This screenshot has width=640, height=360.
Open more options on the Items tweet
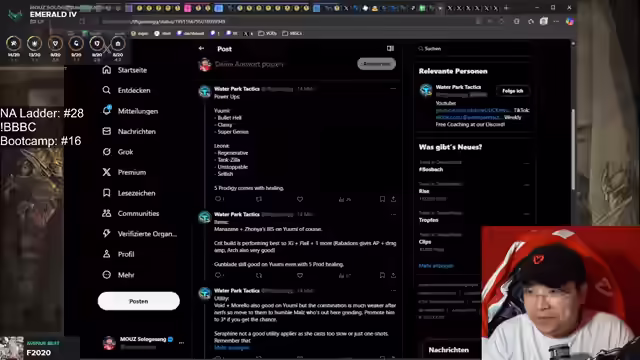[x=393, y=214]
